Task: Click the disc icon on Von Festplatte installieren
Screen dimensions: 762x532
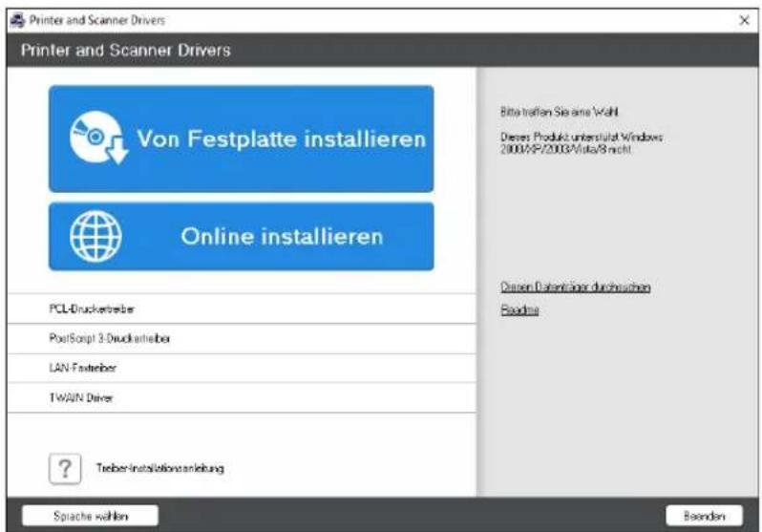Action: click(x=98, y=138)
